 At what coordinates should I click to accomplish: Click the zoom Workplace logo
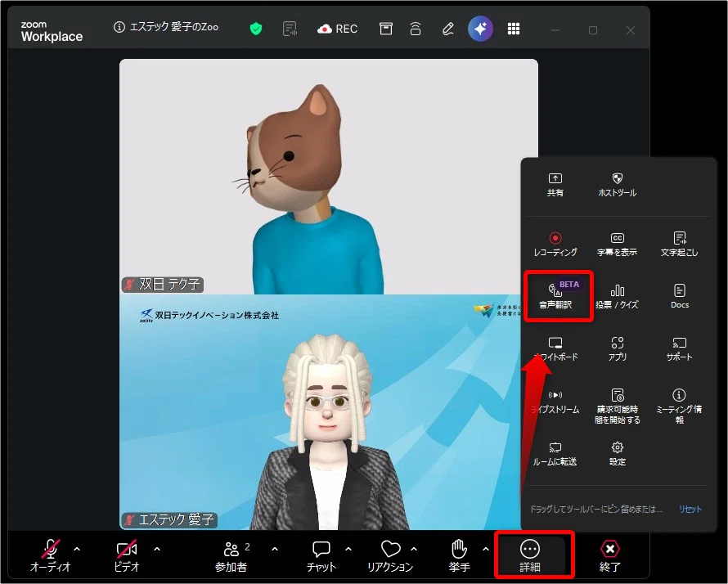click(52, 31)
